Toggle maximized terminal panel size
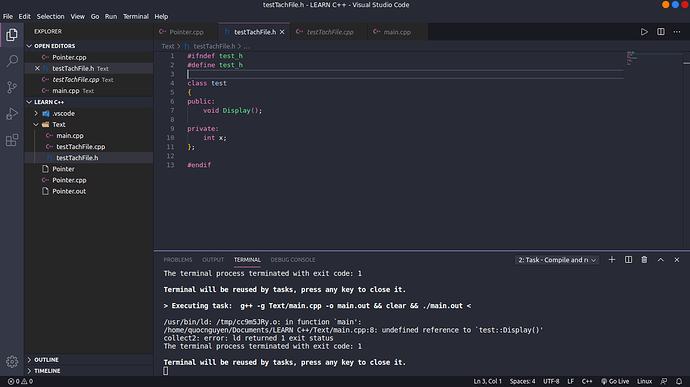 661,260
